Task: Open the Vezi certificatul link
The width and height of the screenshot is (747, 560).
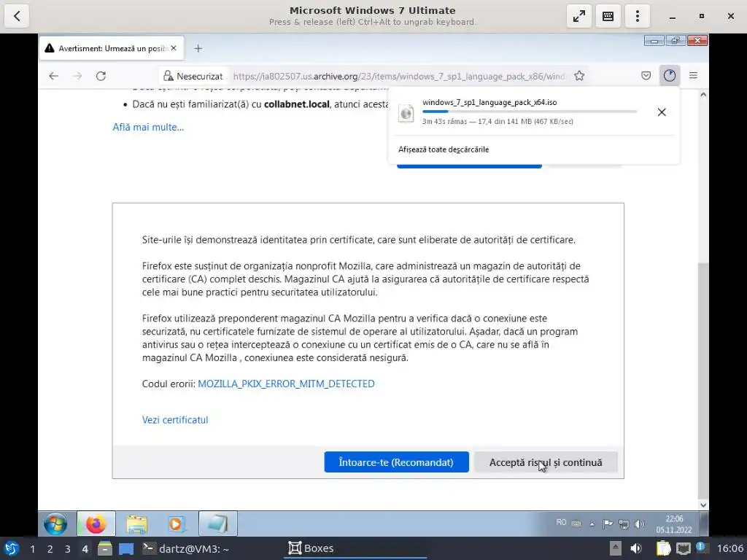Action: [x=175, y=420]
